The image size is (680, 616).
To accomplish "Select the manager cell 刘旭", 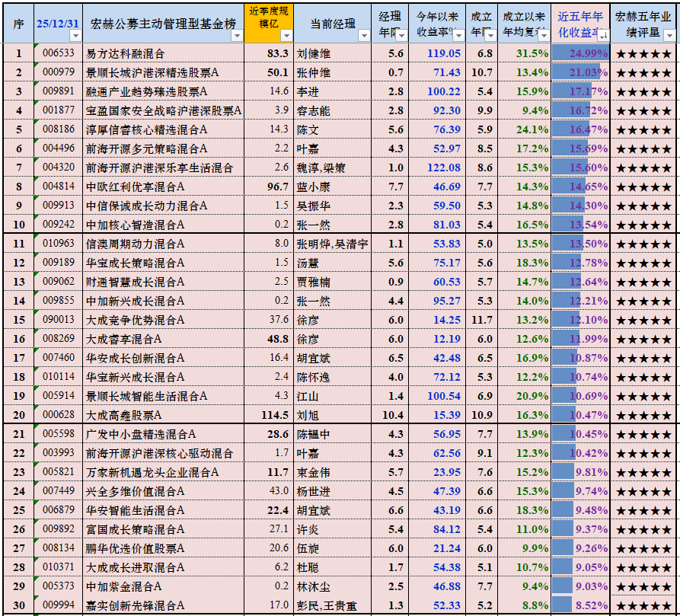I will point(332,415).
